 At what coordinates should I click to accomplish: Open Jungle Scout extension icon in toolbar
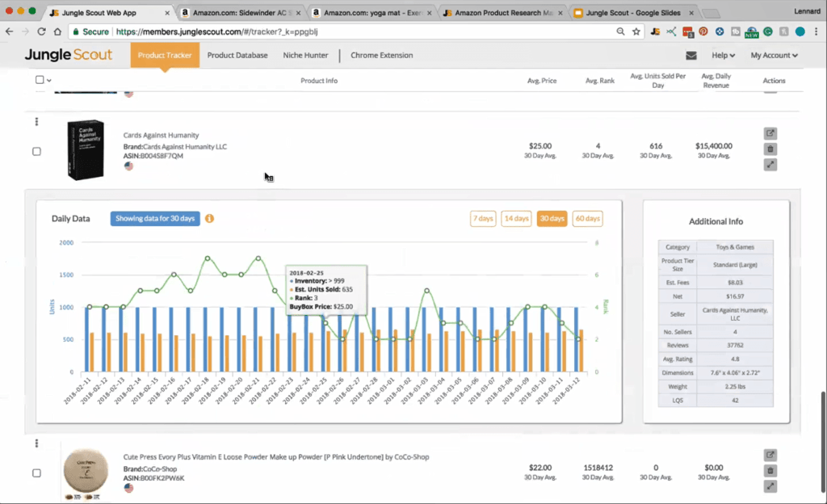(x=655, y=31)
